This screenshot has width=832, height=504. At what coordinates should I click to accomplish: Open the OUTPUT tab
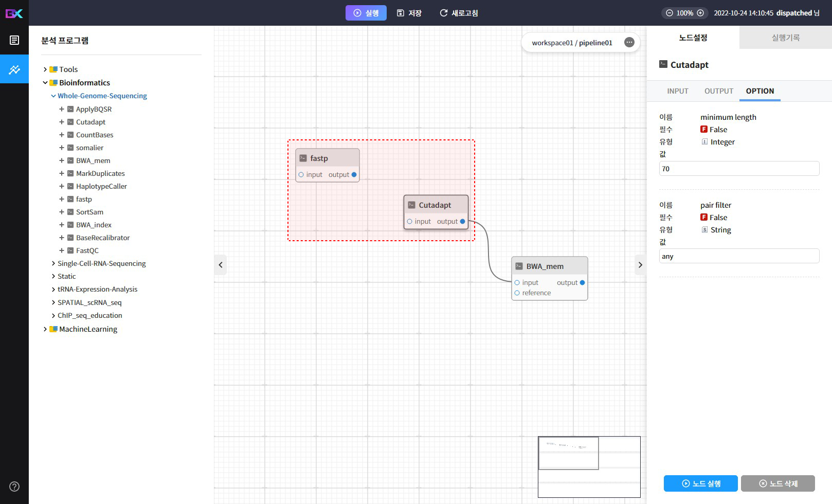point(719,91)
